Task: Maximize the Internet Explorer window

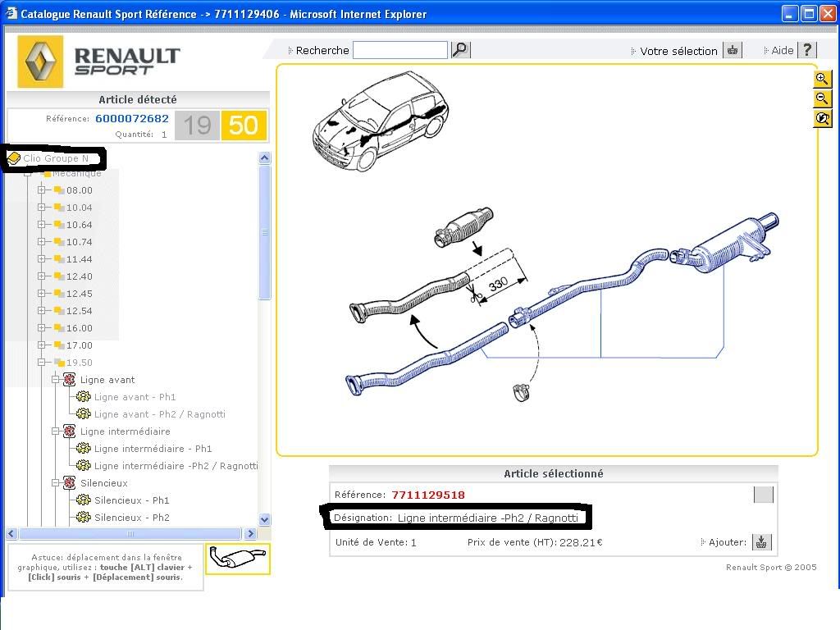Action: point(808,13)
